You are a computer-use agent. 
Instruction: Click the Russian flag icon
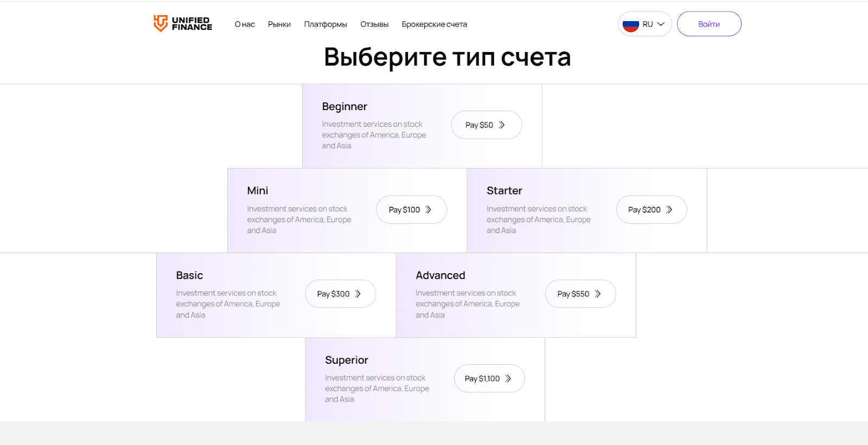tap(630, 24)
